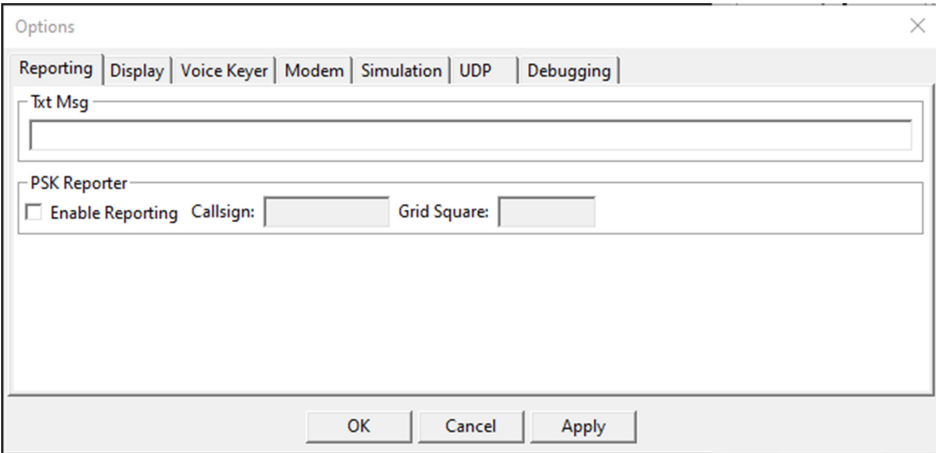This screenshot has height=453, width=936.
Task: Show the Simulation tab
Action: [401, 71]
